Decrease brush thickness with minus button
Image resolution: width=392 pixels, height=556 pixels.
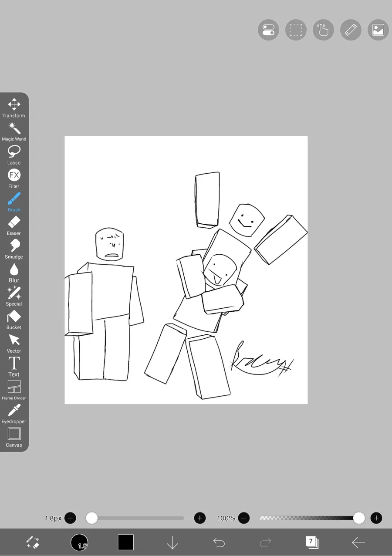coord(70,518)
